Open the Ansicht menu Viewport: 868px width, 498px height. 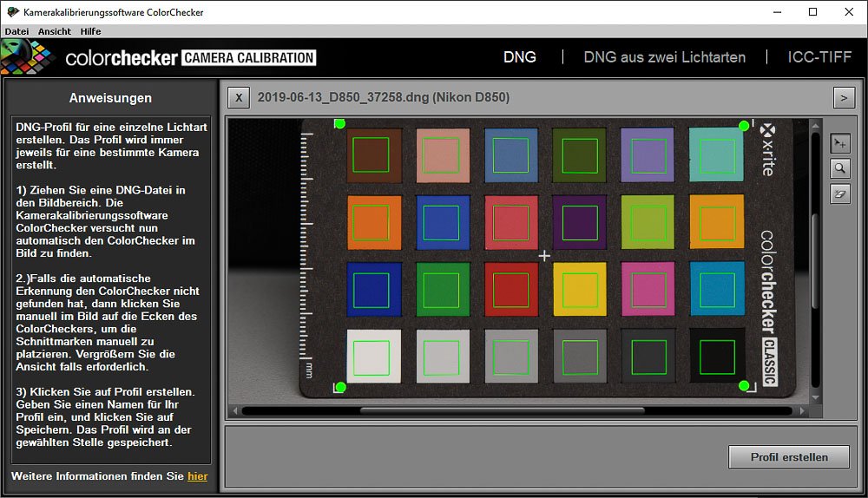(x=54, y=31)
